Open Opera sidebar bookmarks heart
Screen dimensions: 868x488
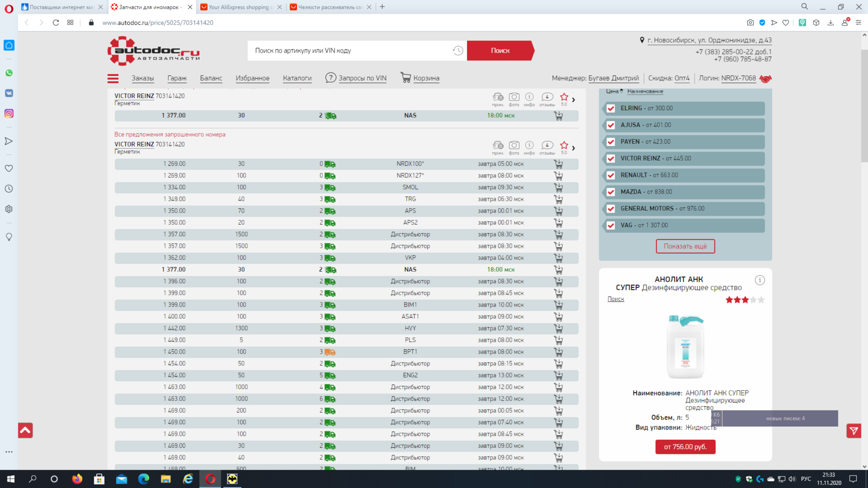9,169
